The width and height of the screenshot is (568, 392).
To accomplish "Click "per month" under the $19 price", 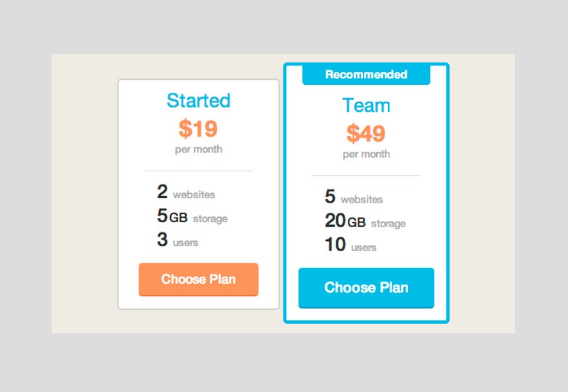I will (x=198, y=150).
